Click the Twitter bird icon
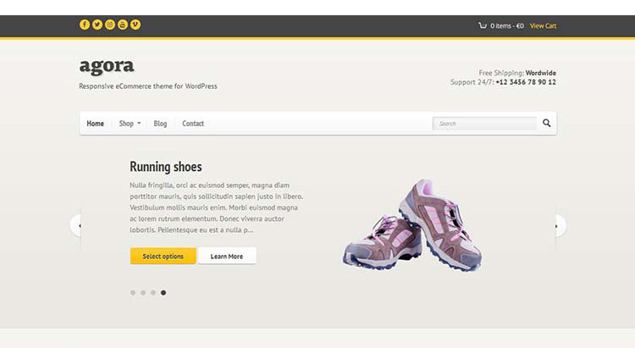635x364 pixels. coord(97,25)
